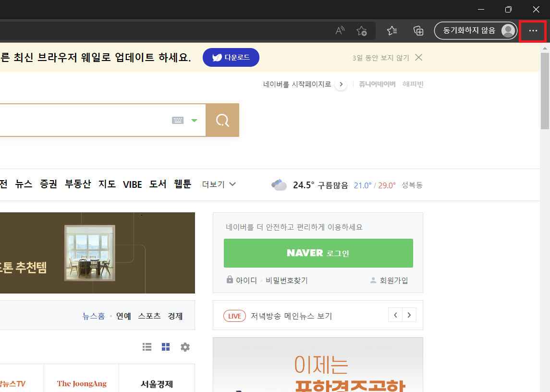Open the Collections panel
The height and width of the screenshot is (392, 550).
(x=418, y=31)
